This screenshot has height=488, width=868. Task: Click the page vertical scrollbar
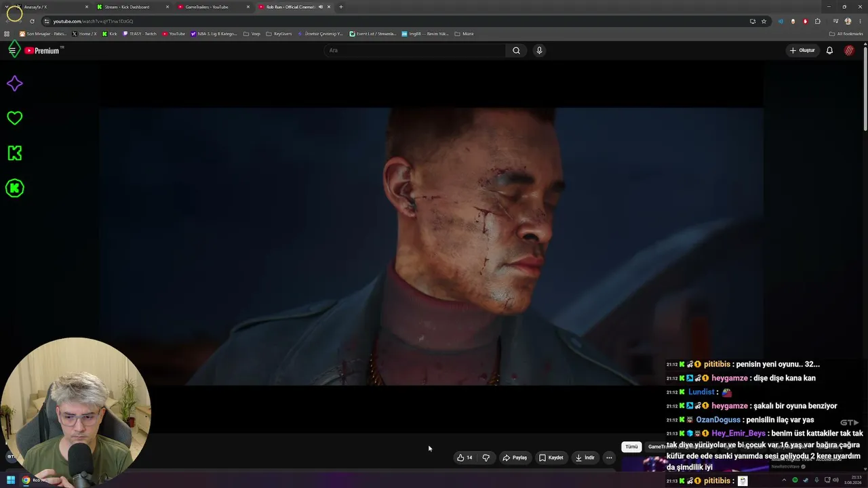pyautogui.click(x=865, y=88)
